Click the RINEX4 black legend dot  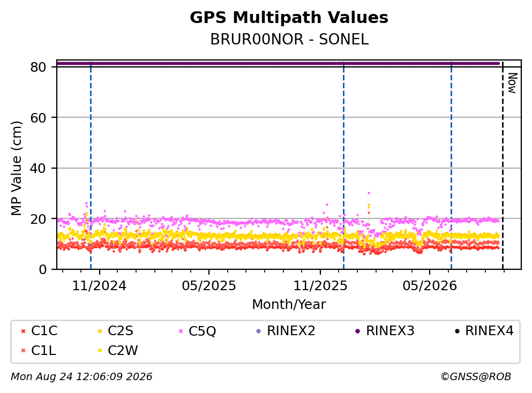pos(457,331)
